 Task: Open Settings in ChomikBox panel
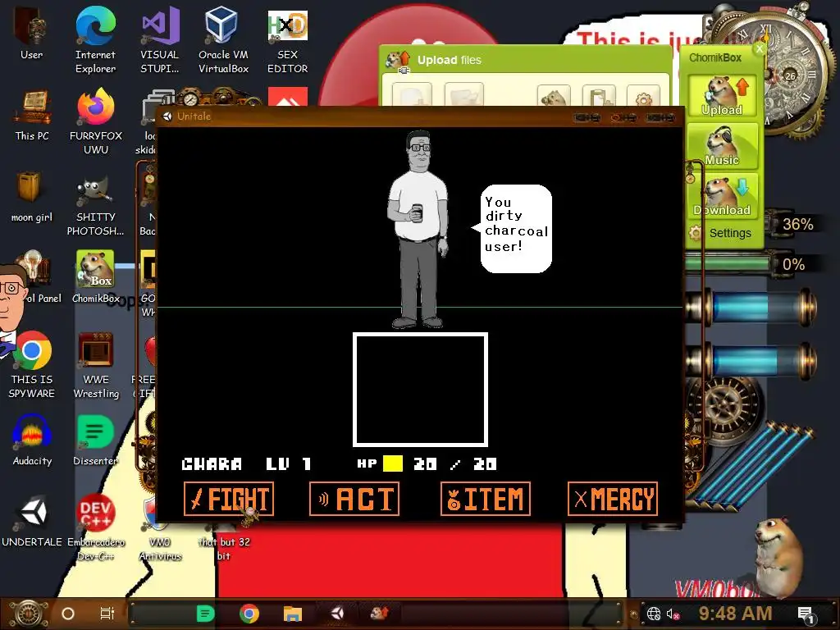(x=721, y=233)
